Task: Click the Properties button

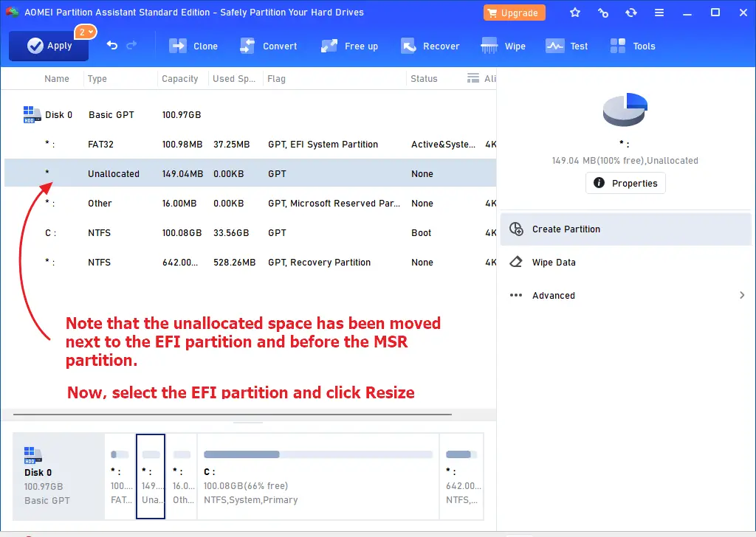Action: [x=625, y=183]
